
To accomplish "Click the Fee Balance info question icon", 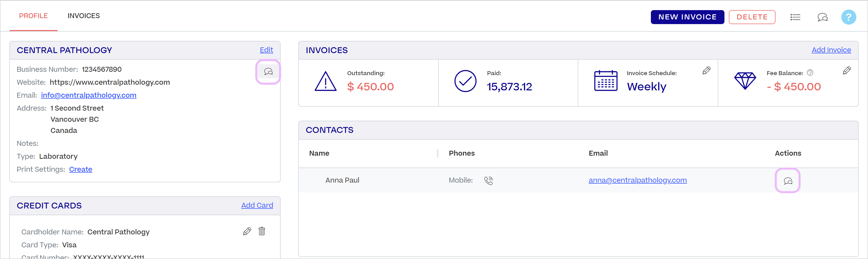I will [x=810, y=73].
